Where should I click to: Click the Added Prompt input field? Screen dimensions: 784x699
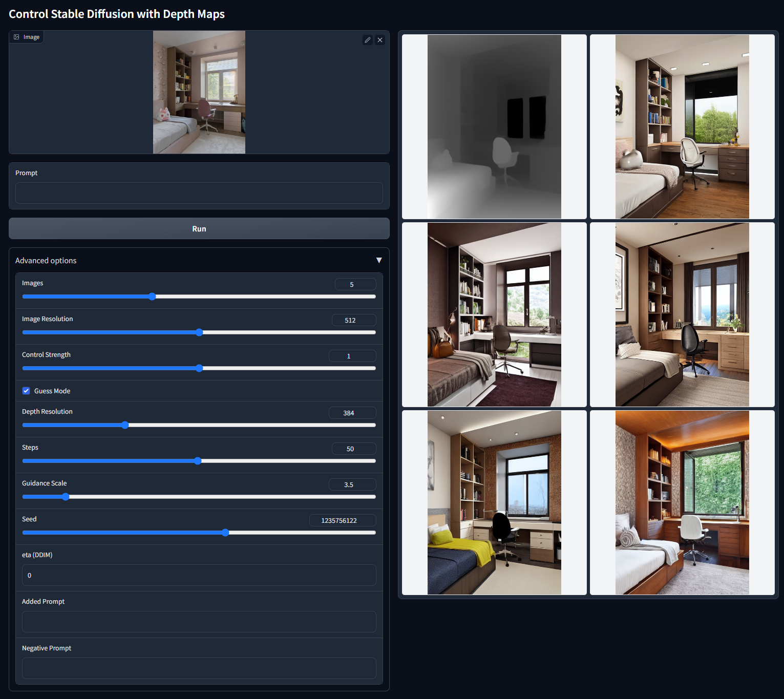click(x=199, y=622)
